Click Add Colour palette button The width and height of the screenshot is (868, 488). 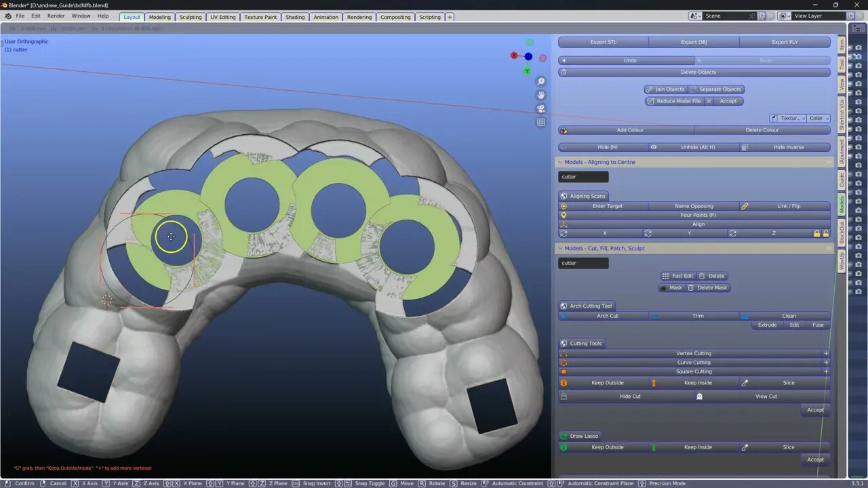point(626,130)
